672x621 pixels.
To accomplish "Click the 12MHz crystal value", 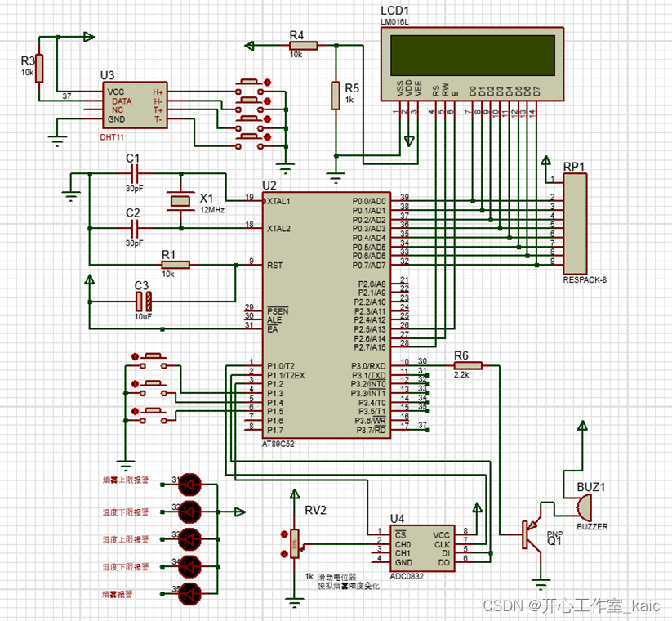I will click(x=212, y=210).
